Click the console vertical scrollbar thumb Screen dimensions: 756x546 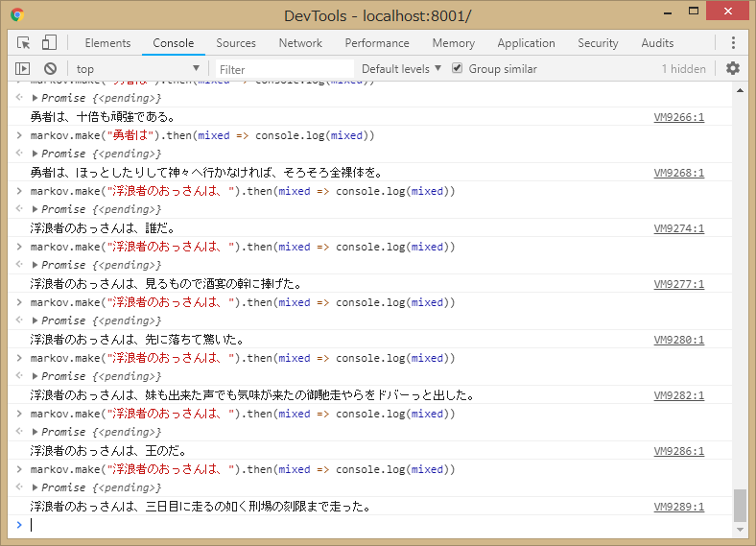[x=739, y=503]
